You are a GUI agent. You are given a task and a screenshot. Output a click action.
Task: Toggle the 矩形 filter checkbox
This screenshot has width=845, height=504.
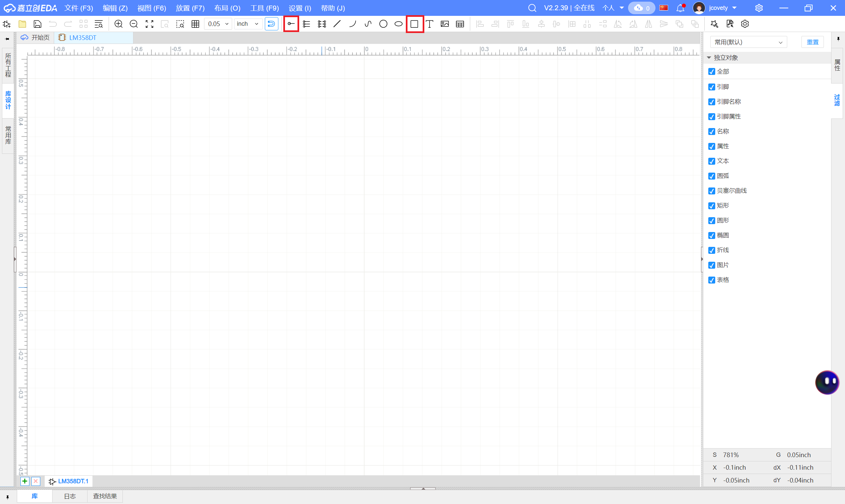click(712, 206)
